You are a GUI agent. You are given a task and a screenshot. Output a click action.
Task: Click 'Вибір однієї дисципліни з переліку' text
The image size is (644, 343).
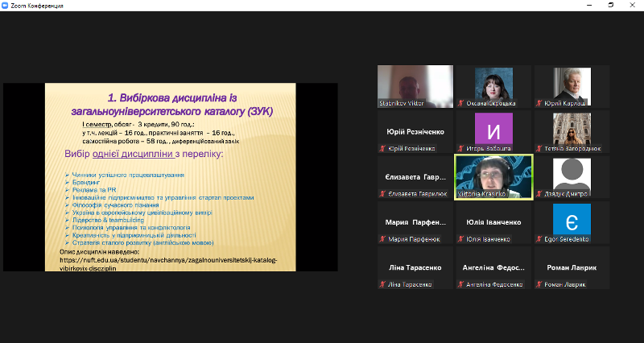[x=144, y=154]
